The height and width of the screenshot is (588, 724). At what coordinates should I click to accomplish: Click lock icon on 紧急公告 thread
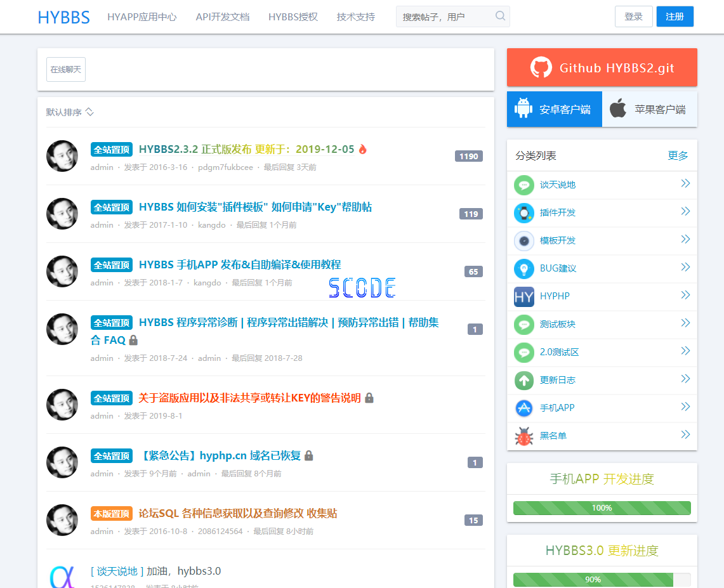[x=309, y=455]
